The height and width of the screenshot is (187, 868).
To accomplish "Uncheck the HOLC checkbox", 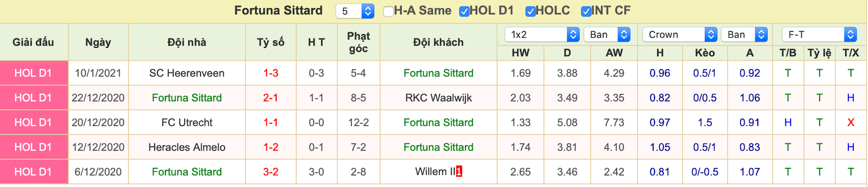I will point(530,11).
